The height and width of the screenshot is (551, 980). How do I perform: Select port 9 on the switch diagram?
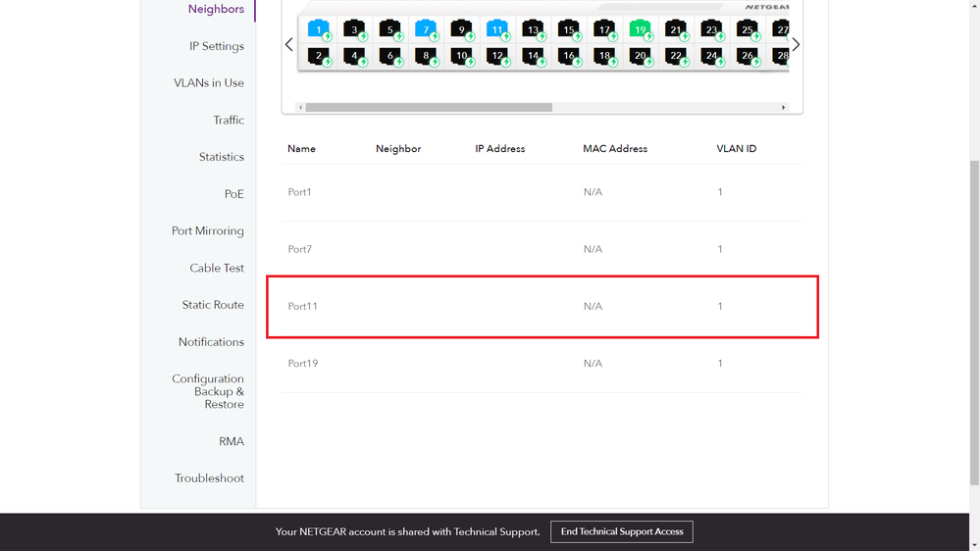click(461, 29)
